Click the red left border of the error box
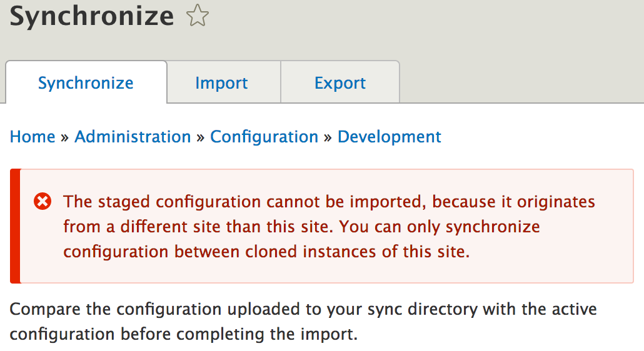The width and height of the screenshot is (644, 351). pyautogui.click(x=15, y=226)
